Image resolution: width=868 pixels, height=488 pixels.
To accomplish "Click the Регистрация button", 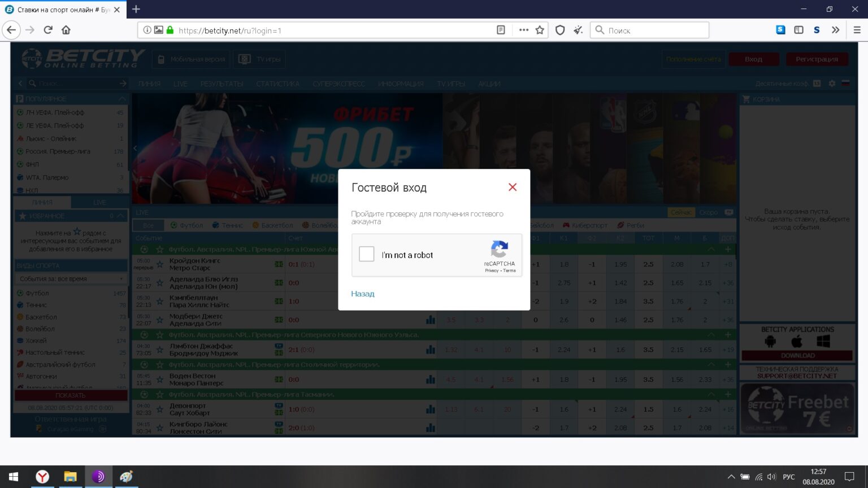I will point(817,59).
